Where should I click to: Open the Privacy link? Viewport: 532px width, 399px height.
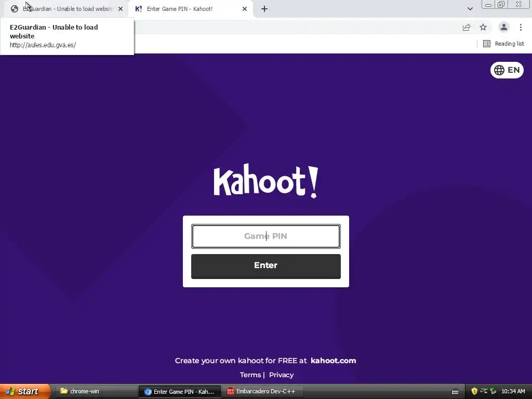pos(281,375)
